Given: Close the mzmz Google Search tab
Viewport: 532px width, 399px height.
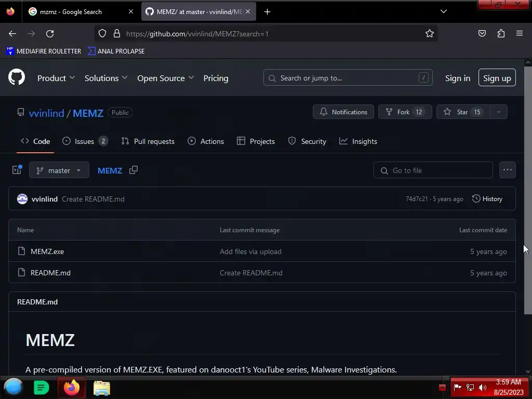Looking at the screenshot, I should coord(131,11).
